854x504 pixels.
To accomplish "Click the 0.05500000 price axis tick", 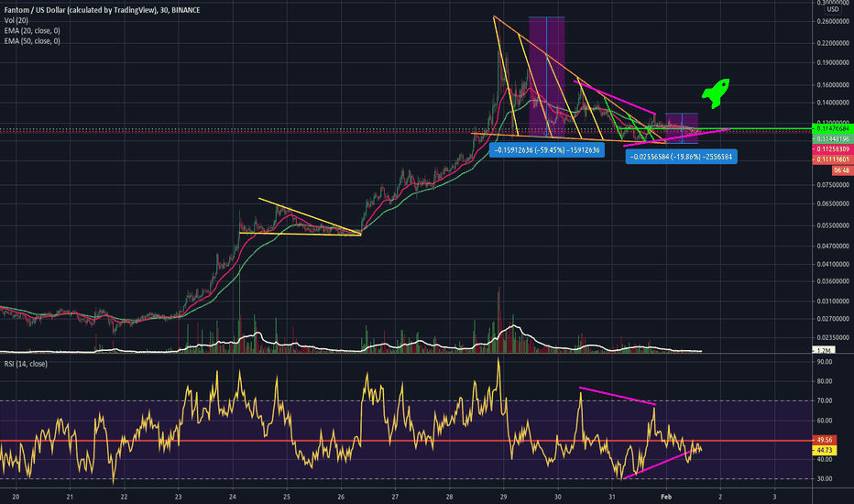I will [833, 225].
